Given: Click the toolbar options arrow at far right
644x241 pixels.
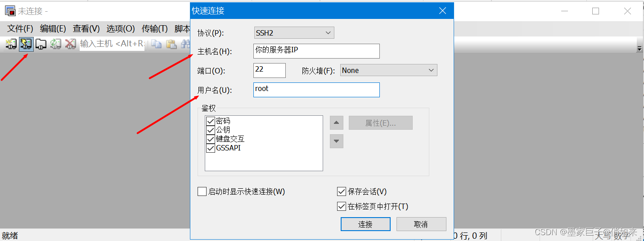Looking at the screenshot, I should pyautogui.click(x=639, y=48).
